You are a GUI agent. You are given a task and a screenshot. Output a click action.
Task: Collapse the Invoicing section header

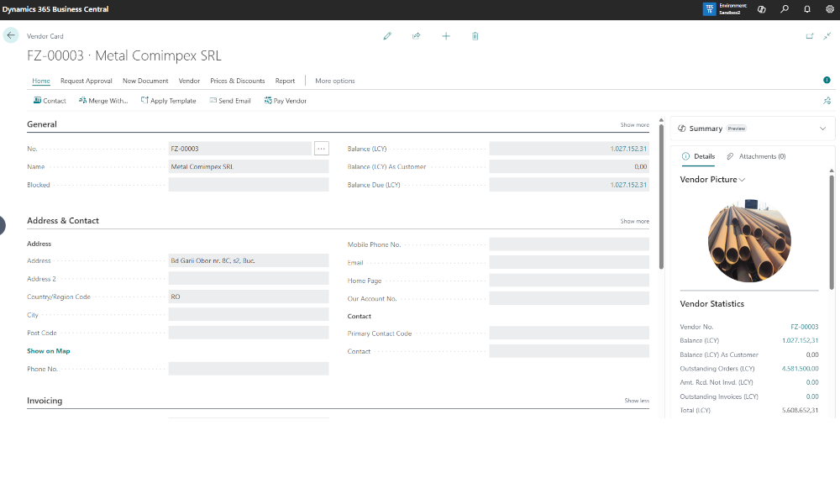click(45, 401)
